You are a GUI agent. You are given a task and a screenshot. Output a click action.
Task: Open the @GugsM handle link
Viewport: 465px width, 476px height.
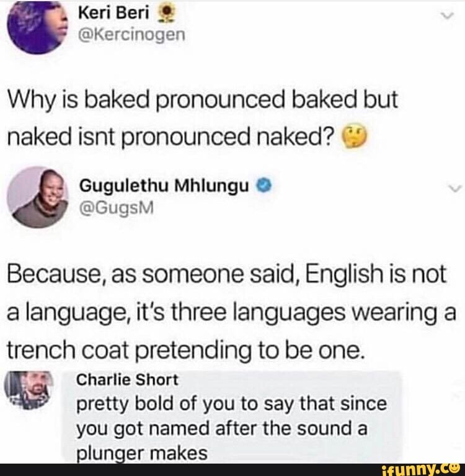tap(116, 209)
